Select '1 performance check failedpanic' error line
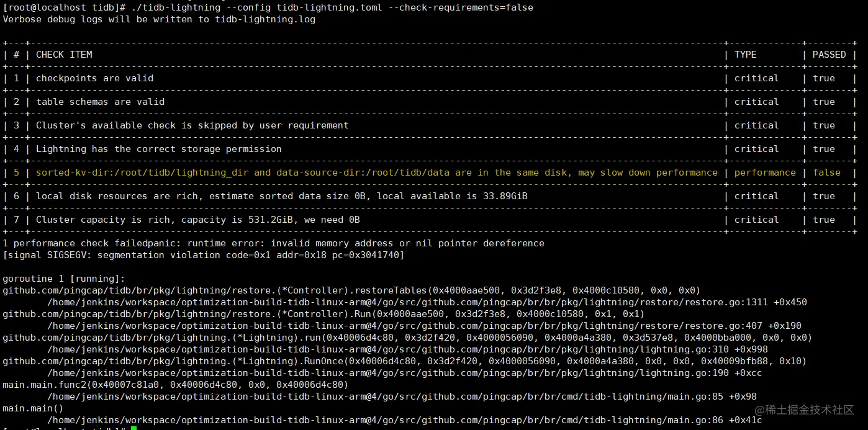This screenshot has width=868, height=430. point(273,243)
